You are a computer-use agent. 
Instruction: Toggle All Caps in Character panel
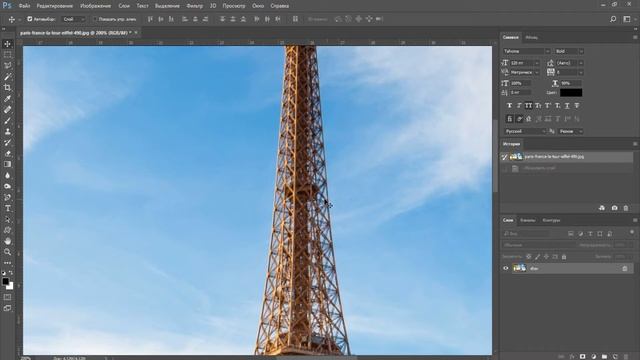(x=529, y=106)
